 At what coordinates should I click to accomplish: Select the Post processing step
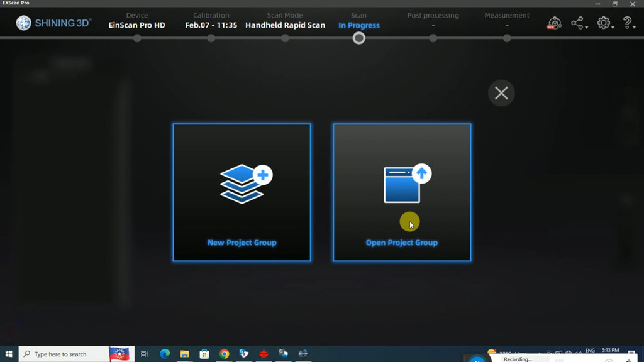pyautogui.click(x=433, y=38)
